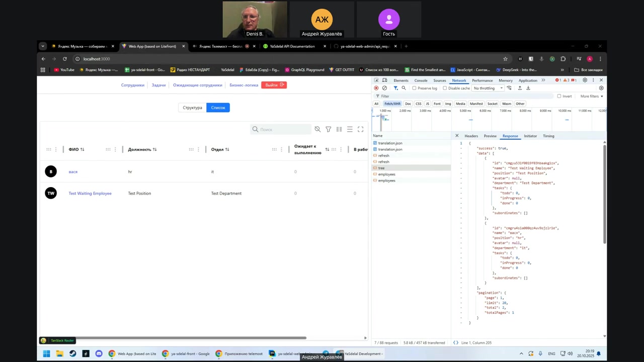Image resolution: width=644 pixels, height=362 pixels.
Task: Expand the More filters dropdown
Action: pyautogui.click(x=591, y=96)
